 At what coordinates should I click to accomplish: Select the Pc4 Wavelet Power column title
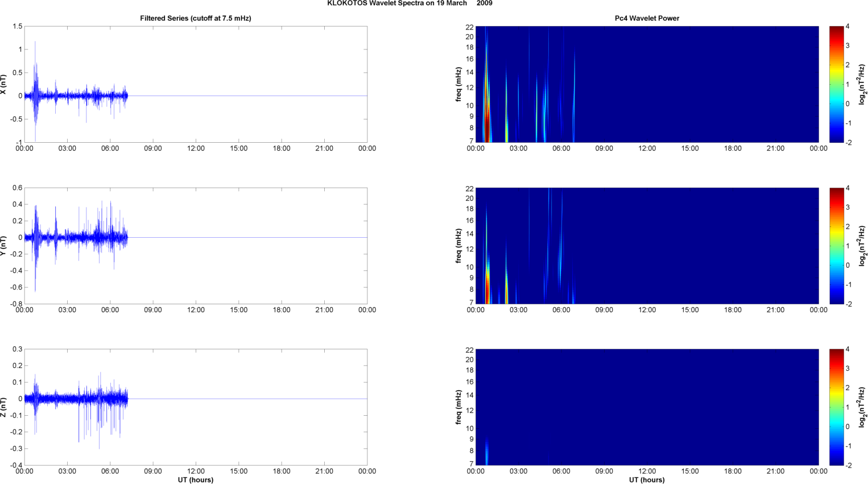pos(647,18)
